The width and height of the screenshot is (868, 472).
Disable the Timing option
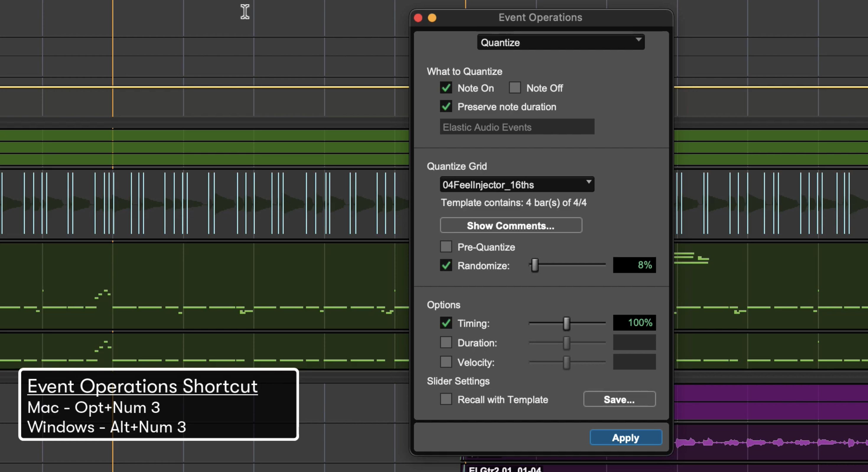[446, 323]
